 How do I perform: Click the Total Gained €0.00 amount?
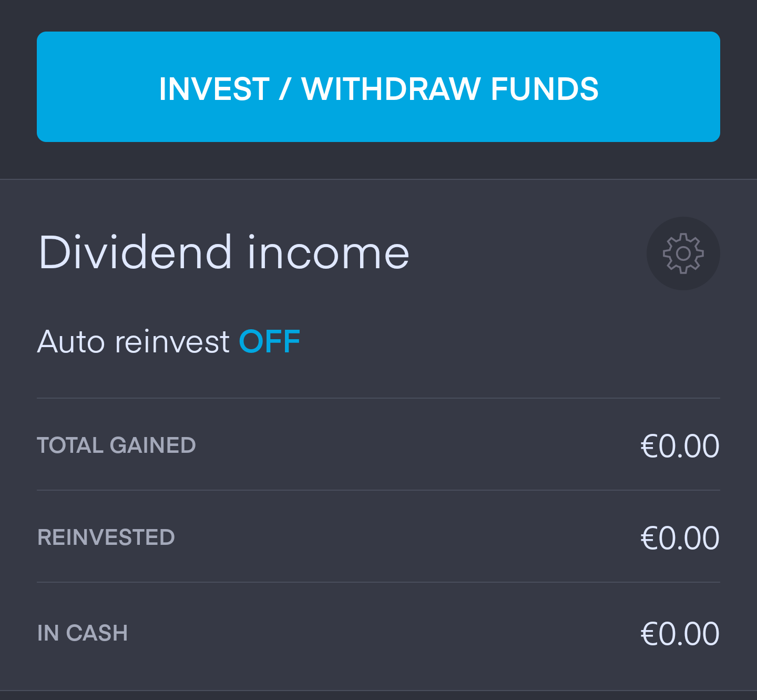680,446
